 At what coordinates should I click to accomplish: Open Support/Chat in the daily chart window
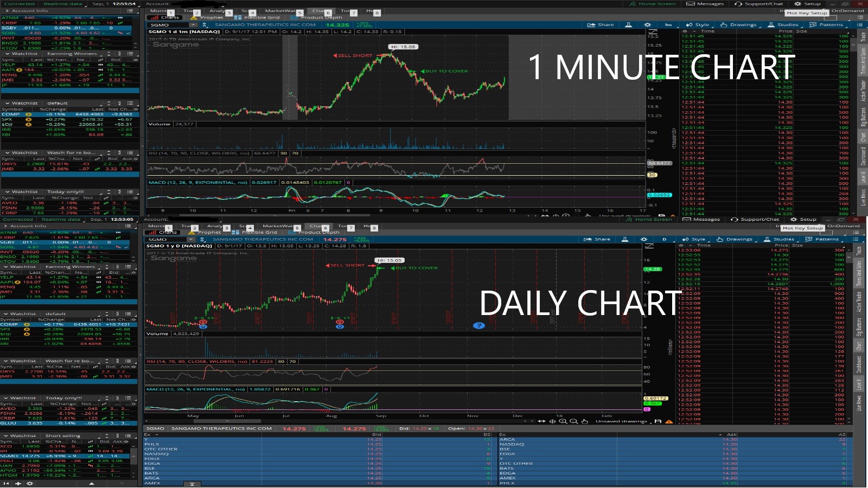pyautogui.click(x=755, y=219)
